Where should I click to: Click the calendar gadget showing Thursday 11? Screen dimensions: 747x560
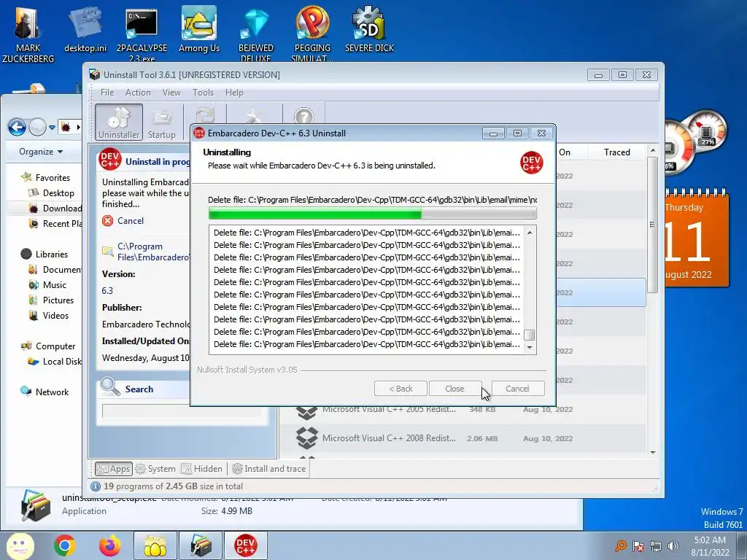click(x=697, y=238)
